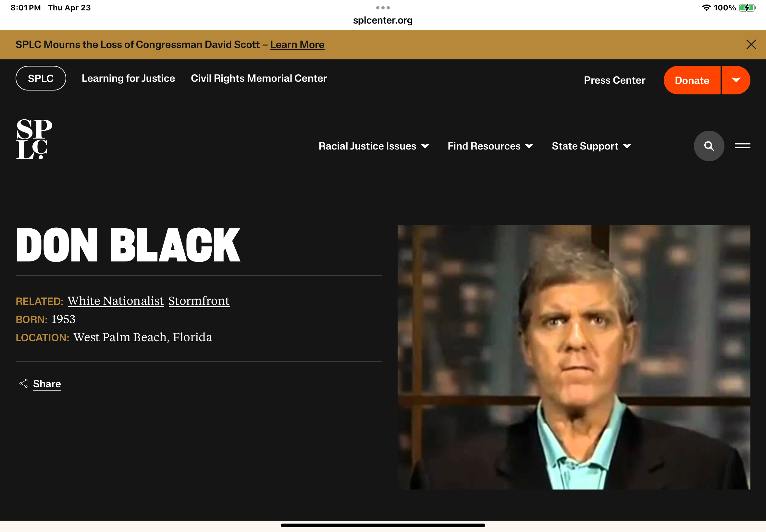The width and height of the screenshot is (766, 532).
Task: Dismiss the banner with the X icon
Action: [751, 45]
